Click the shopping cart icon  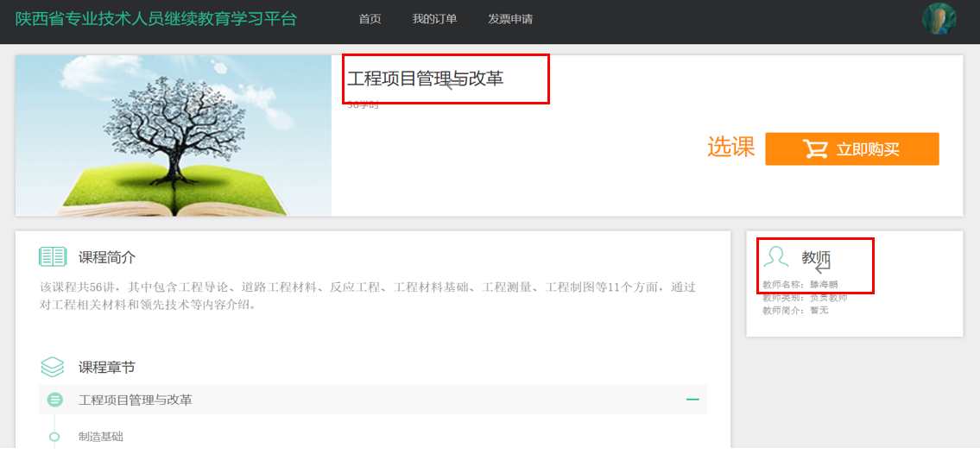click(814, 149)
